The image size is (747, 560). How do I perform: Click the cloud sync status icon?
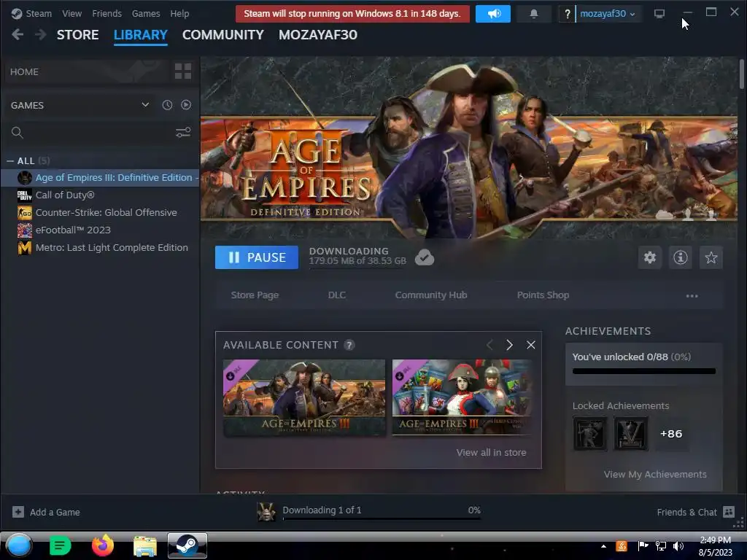[x=425, y=257]
